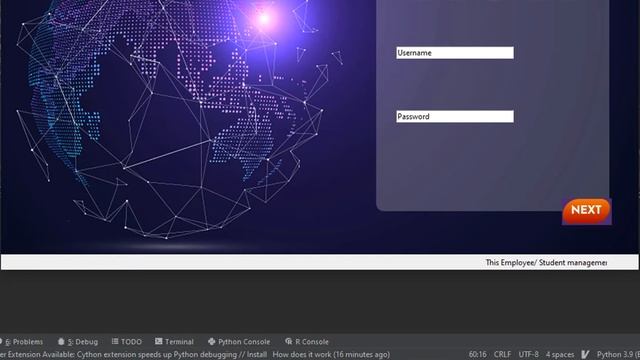Open the Debug tool window tab
The width and height of the screenshot is (640, 360).
tap(78, 342)
